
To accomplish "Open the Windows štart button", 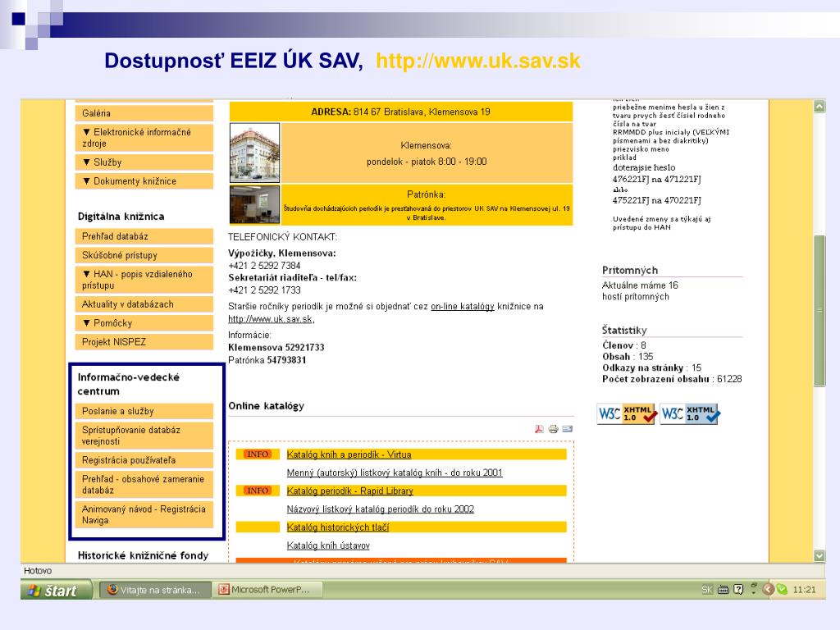I will tap(57, 591).
